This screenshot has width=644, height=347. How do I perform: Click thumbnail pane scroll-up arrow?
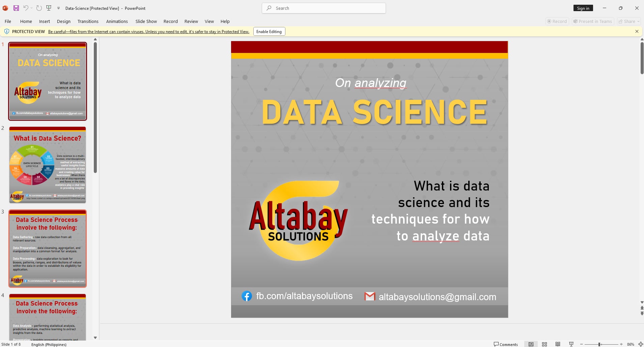(95, 39)
